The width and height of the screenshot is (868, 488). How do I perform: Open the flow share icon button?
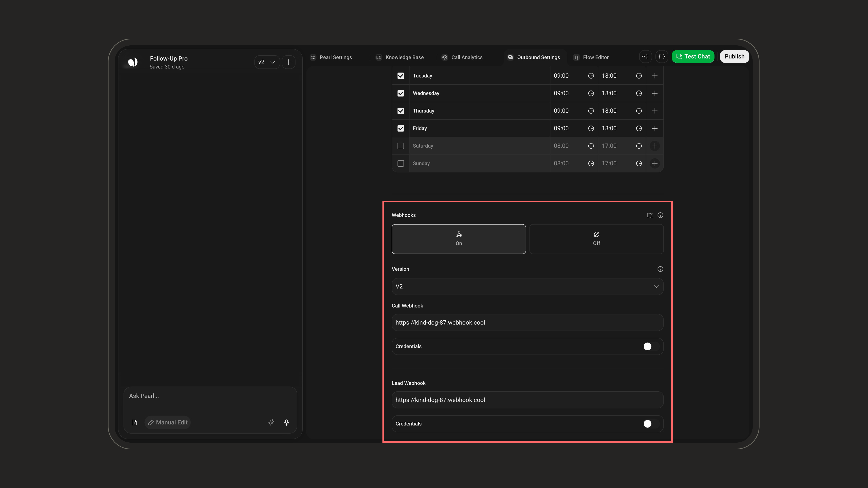(645, 57)
